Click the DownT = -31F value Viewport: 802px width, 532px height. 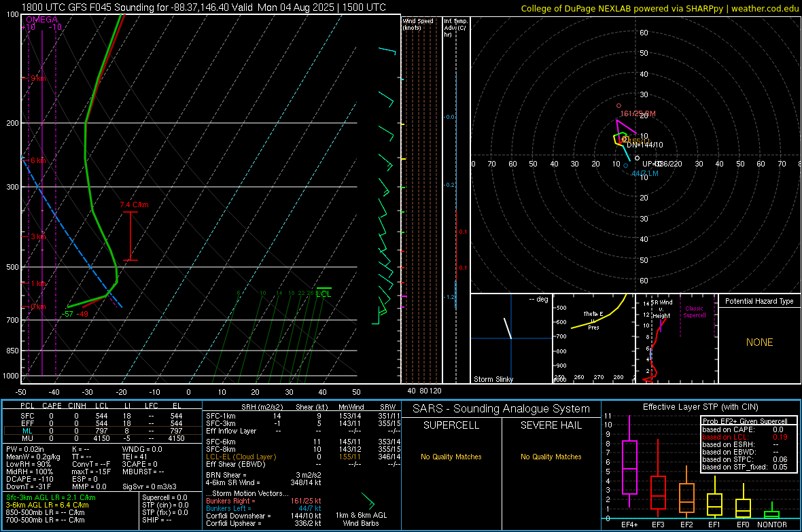point(28,486)
